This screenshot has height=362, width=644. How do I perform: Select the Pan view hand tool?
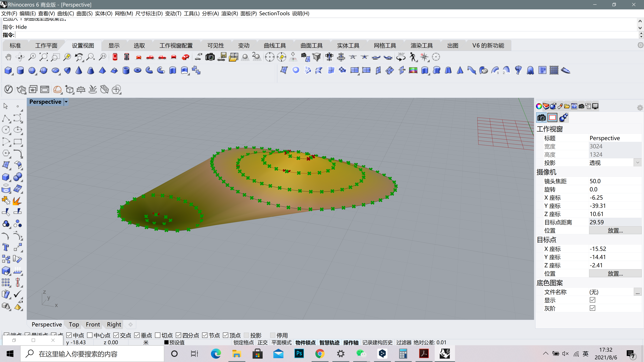point(8,57)
